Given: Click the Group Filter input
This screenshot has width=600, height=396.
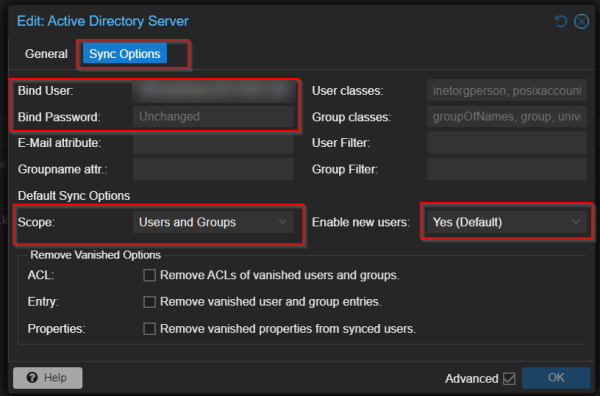Looking at the screenshot, I should [x=507, y=169].
